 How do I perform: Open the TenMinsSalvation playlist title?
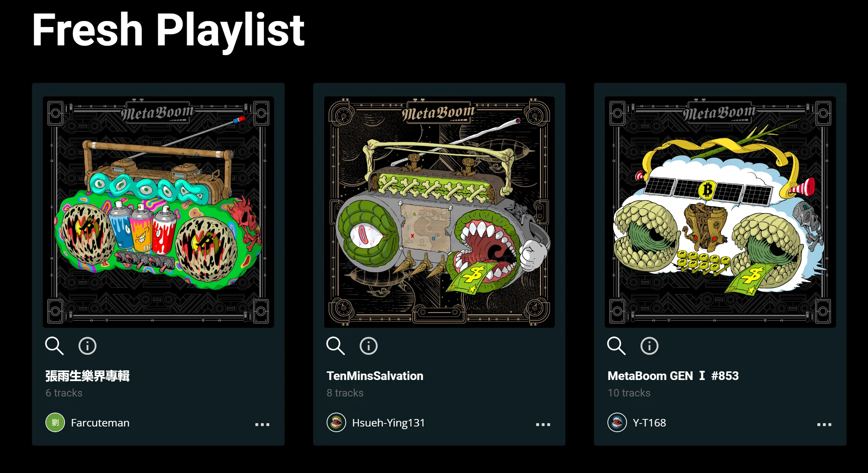[375, 376]
